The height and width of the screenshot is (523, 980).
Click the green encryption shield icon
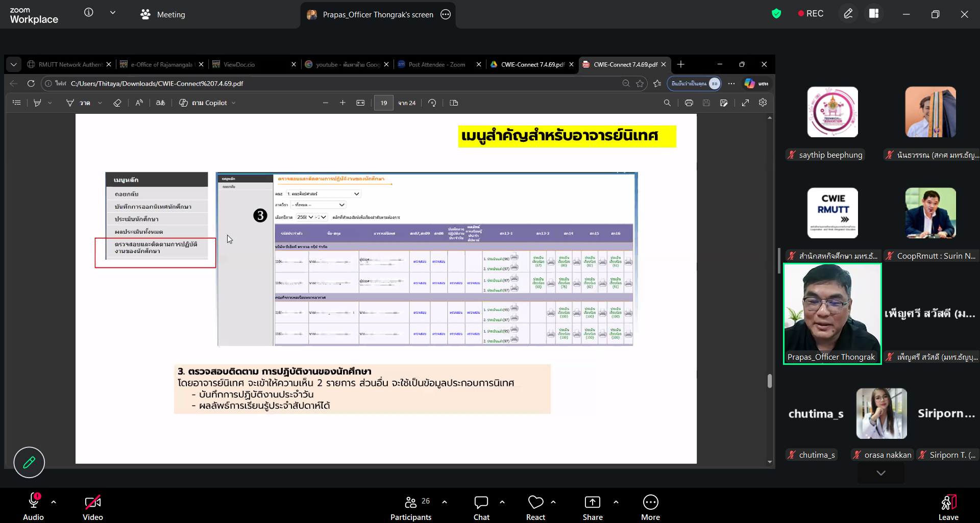point(776,14)
